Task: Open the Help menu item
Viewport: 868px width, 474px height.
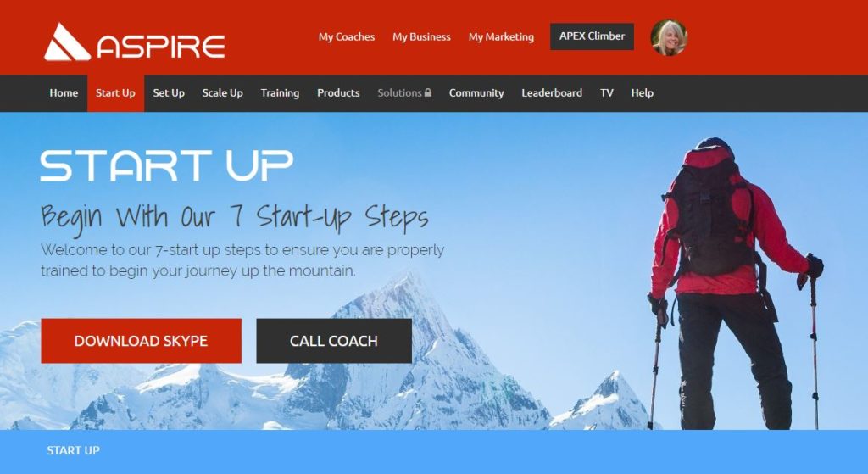Action: click(643, 93)
